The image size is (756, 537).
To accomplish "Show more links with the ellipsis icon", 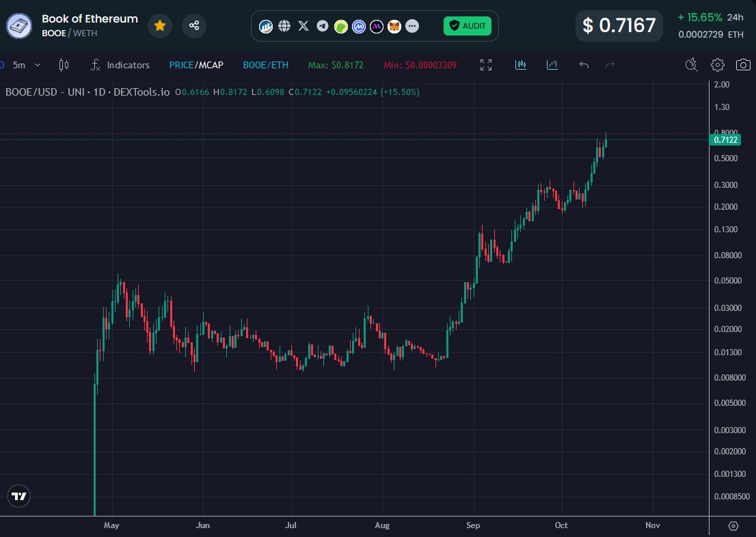I will [412, 26].
